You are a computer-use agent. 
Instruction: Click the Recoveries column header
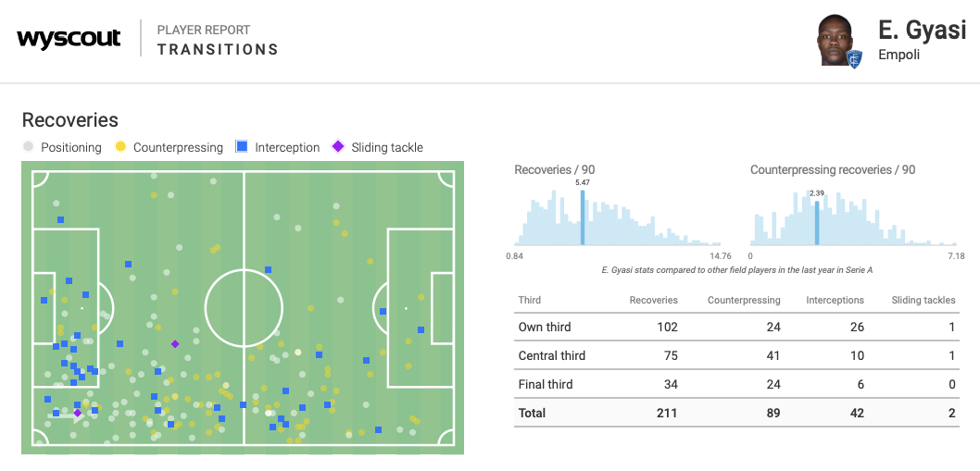(x=653, y=300)
